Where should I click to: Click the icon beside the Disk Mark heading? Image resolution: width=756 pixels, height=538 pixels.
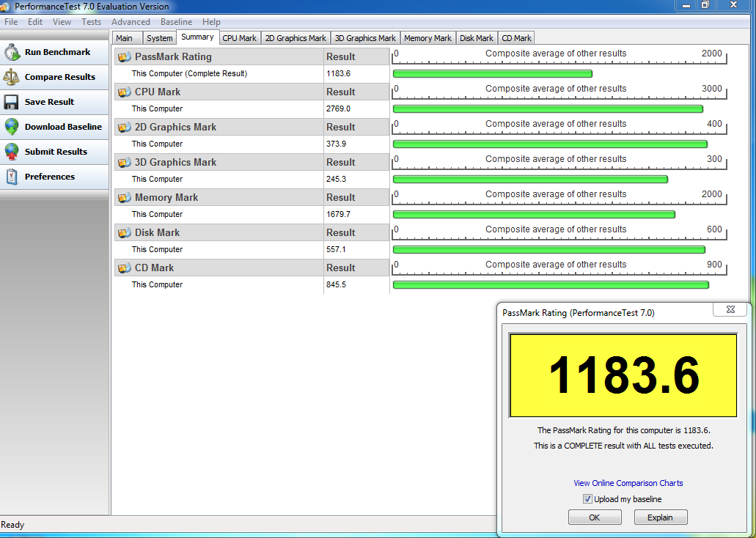125,233
